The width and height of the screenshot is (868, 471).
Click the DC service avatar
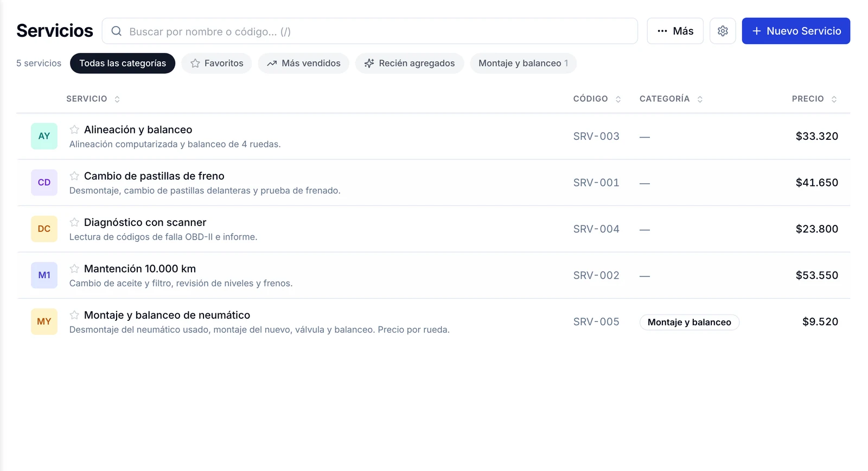click(44, 229)
